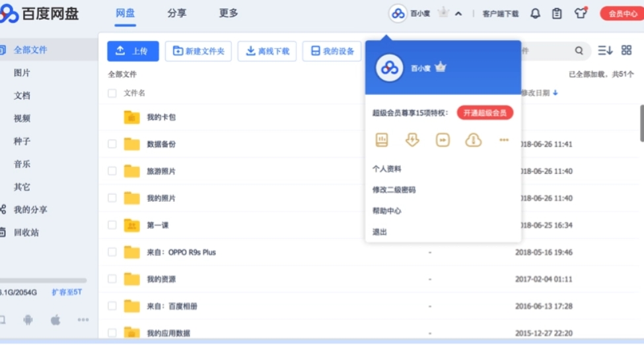Open 回收站 in sidebar
Screen dimensions: 644x345
coord(26,232)
